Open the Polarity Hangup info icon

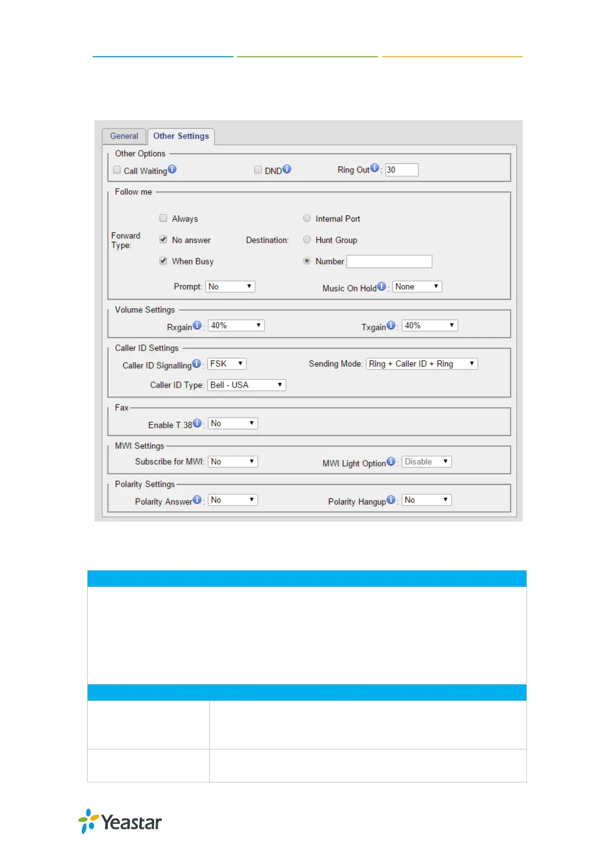click(x=391, y=499)
